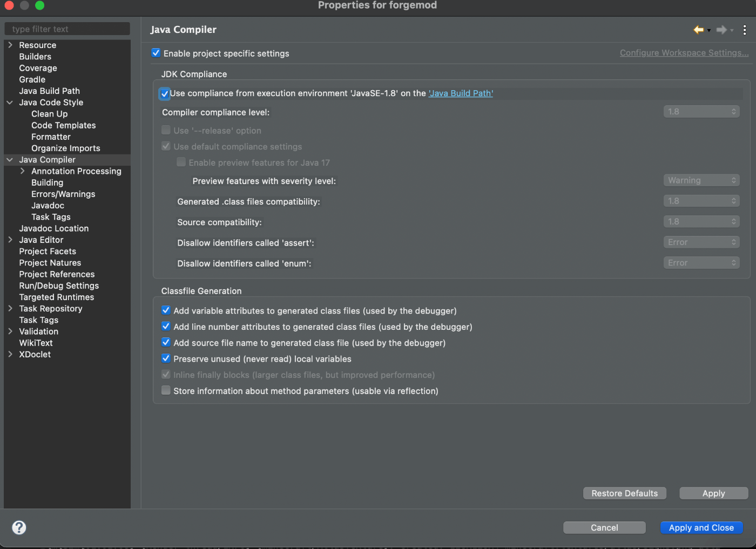Image resolution: width=756 pixels, height=549 pixels.
Task: Expand the Task Repository tree item
Action: click(10, 308)
